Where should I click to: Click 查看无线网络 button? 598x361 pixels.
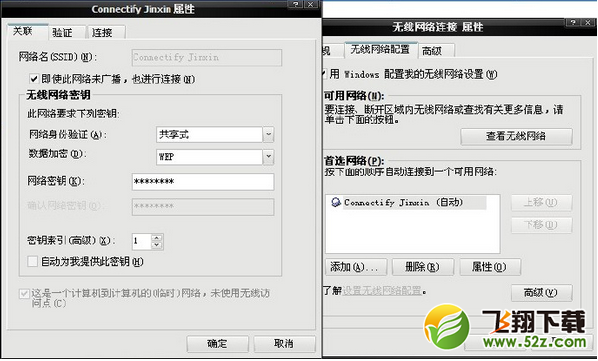pyautogui.click(x=516, y=136)
